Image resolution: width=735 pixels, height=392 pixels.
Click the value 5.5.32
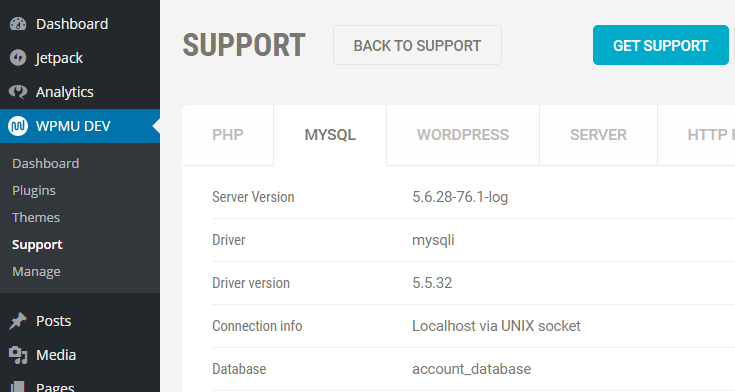[x=432, y=283]
